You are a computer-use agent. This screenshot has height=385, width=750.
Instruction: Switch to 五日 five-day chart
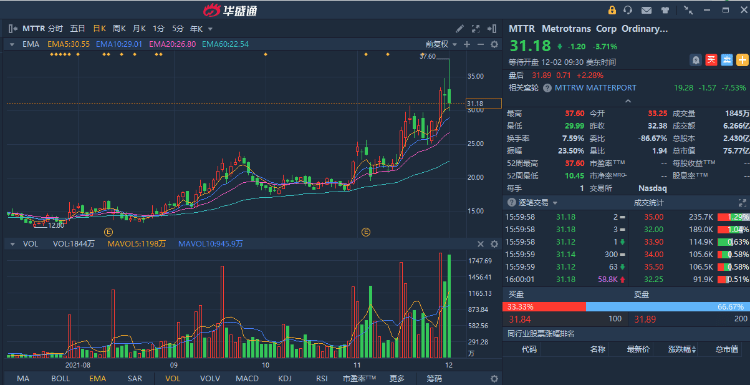tap(77, 29)
